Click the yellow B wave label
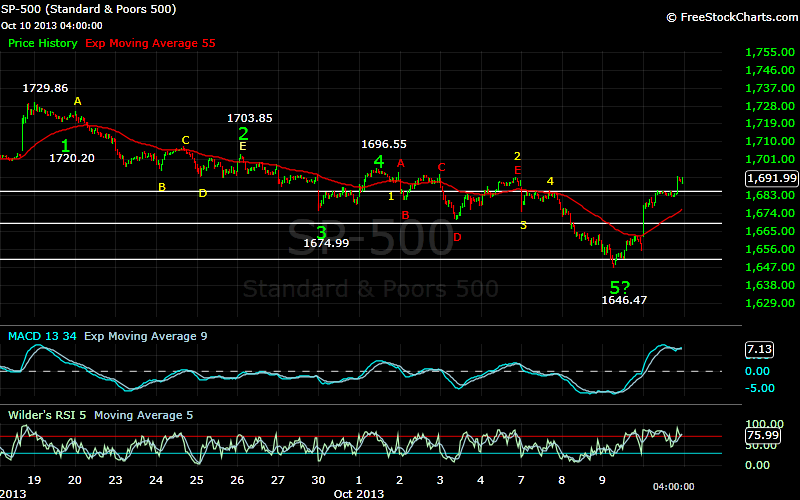Screen dimensions: 800x500 click(162, 187)
